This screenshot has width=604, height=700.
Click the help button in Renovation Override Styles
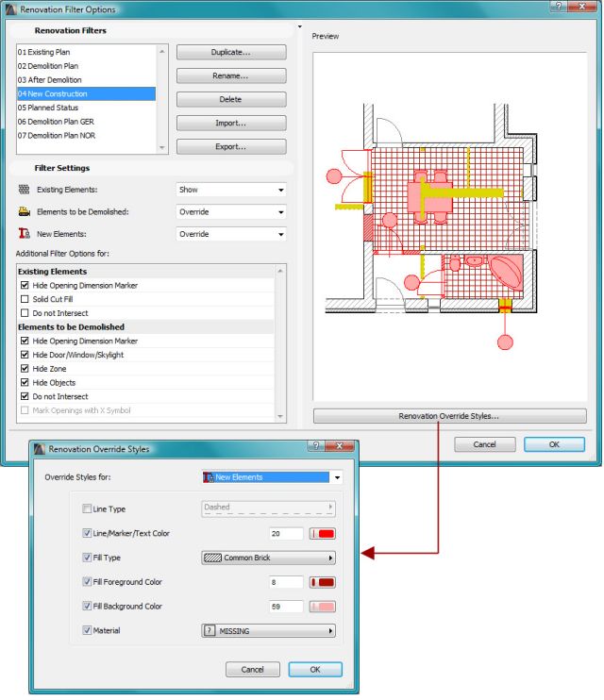tap(316, 445)
